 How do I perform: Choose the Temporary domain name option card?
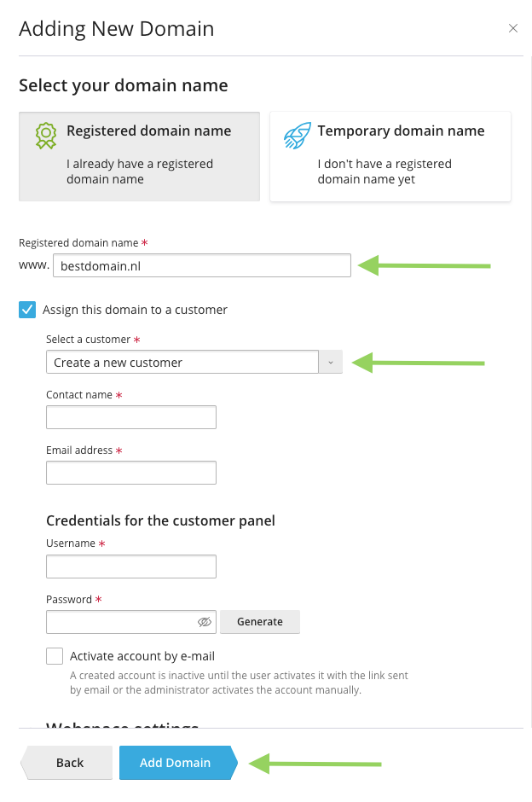tap(390, 156)
